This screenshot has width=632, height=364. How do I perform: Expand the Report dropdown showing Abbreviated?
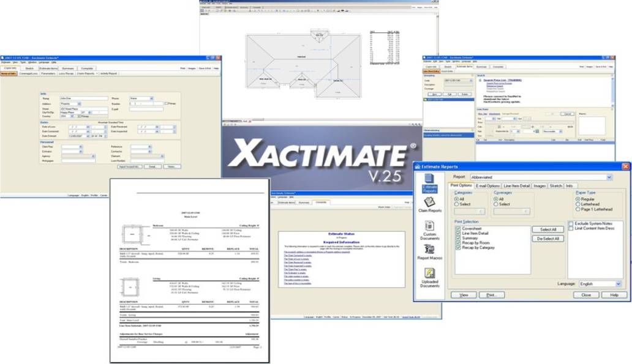(x=609, y=177)
